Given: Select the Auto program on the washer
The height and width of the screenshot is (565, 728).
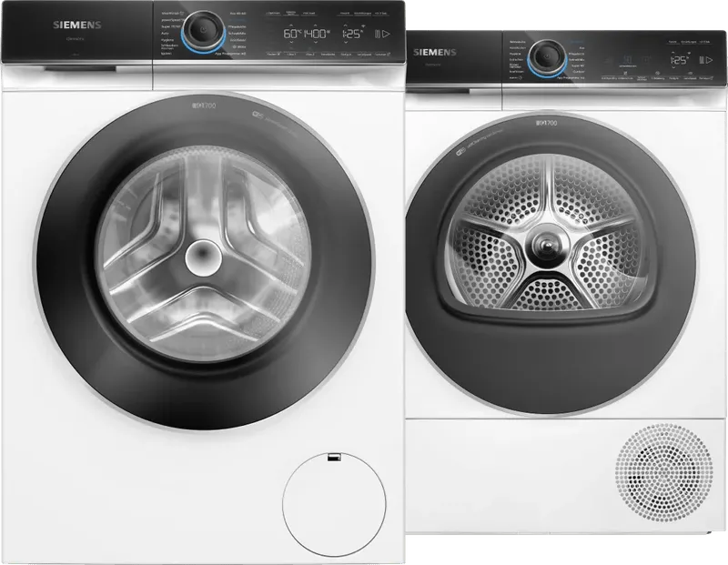Looking at the screenshot, I should [x=165, y=34].
